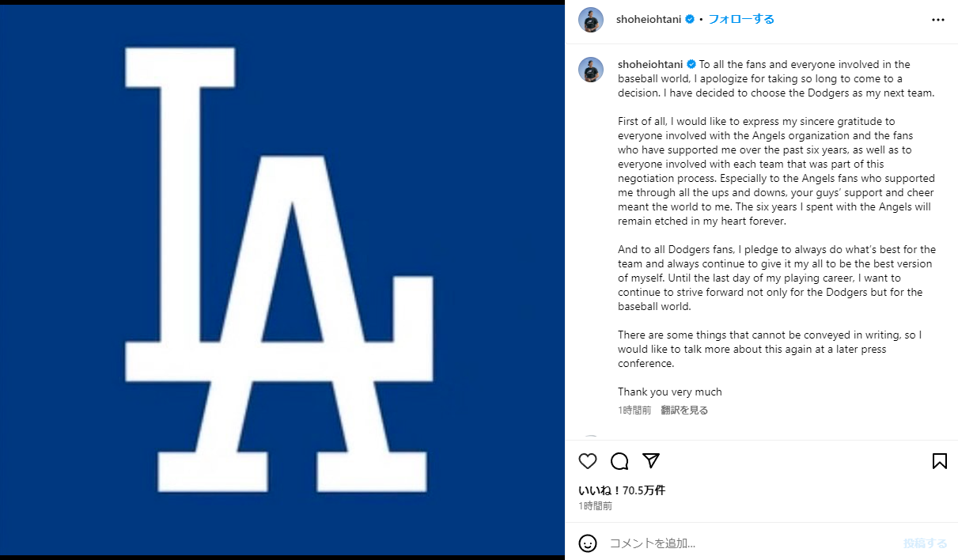Show the translation via 翻訳を見る
This screenshot has height=560, width=958.
(x=684, y=411)
